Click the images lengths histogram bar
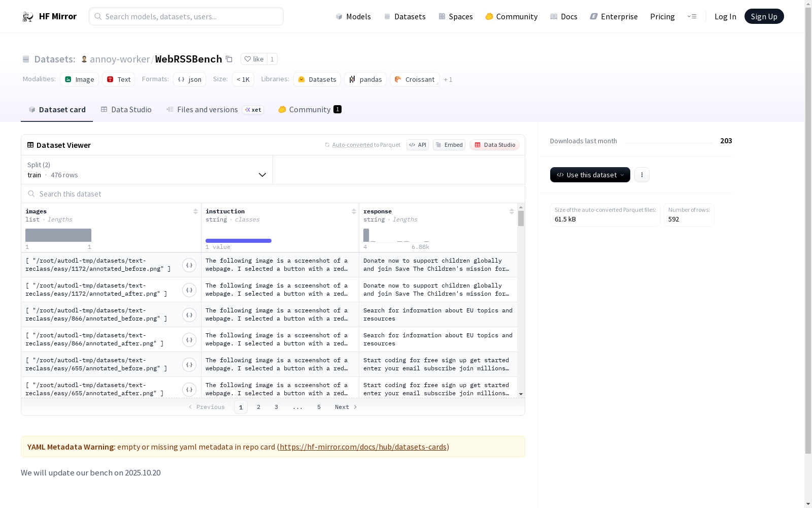Screen dimensions: 812x508 58,235
